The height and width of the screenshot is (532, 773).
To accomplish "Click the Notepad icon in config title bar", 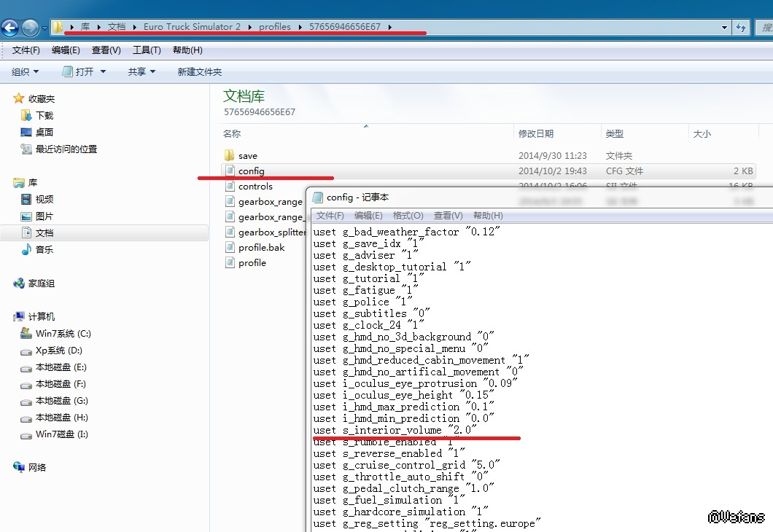I will [x=318, y=197].
